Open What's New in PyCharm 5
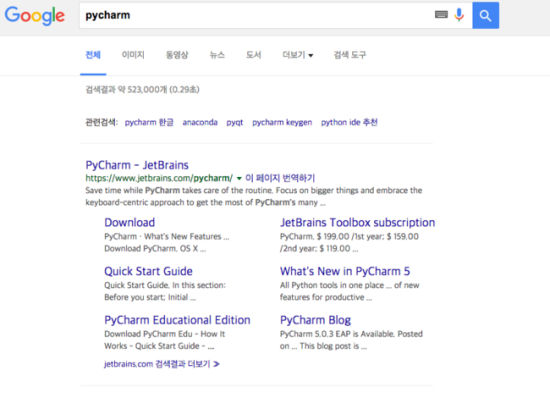This screenshot has height=398, width=550. coord(345,271)
